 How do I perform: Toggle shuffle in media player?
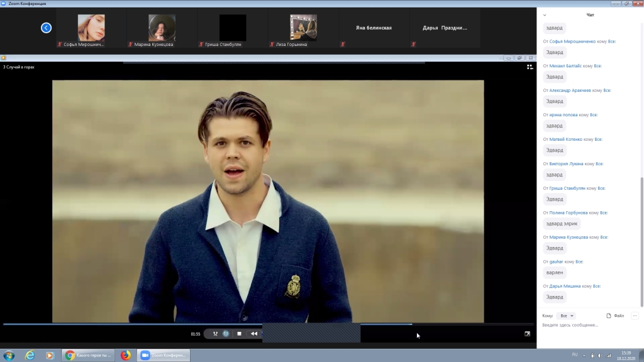(215, 334)
